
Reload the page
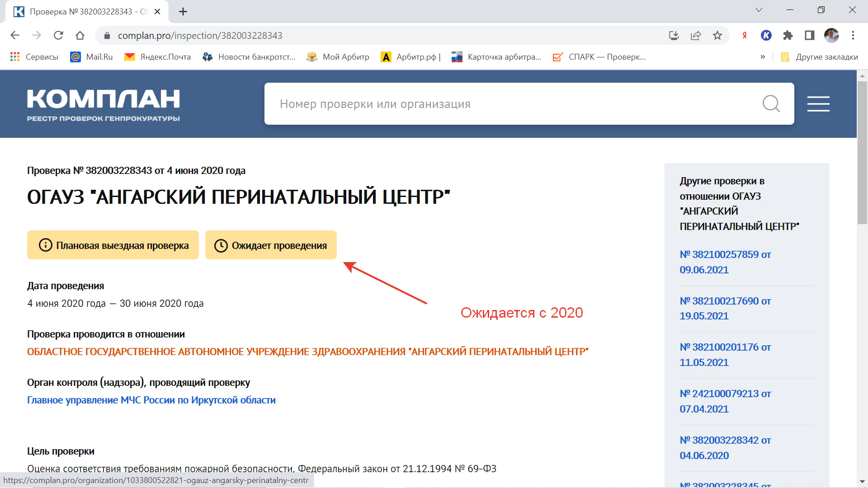[x=58, y=35]
